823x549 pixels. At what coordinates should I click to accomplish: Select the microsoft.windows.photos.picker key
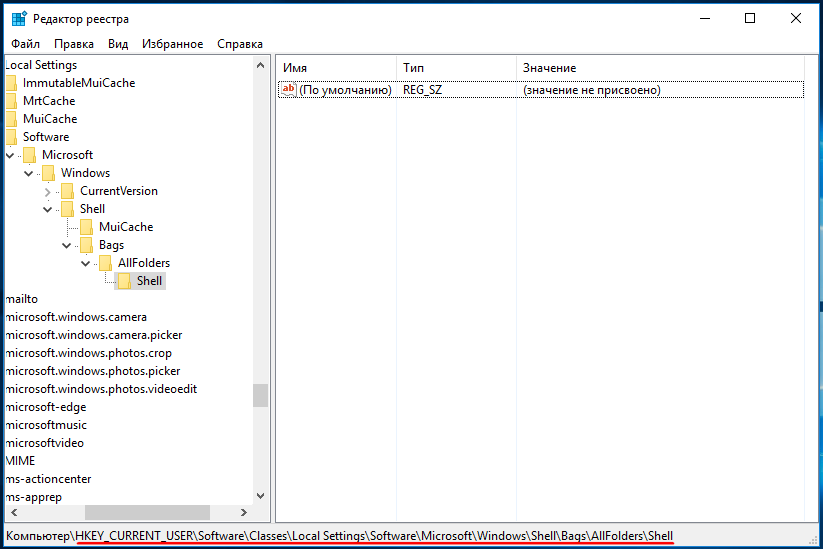tap(93, 371)
